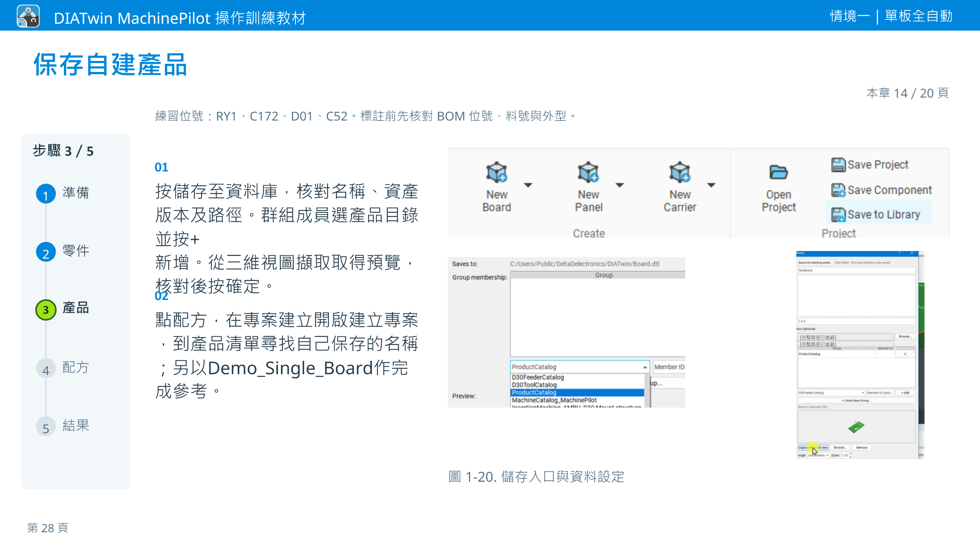The width and height of the screenshot is (980, 551).
Task: Click the New Board cube icon
Action: (x=497, y=172)
